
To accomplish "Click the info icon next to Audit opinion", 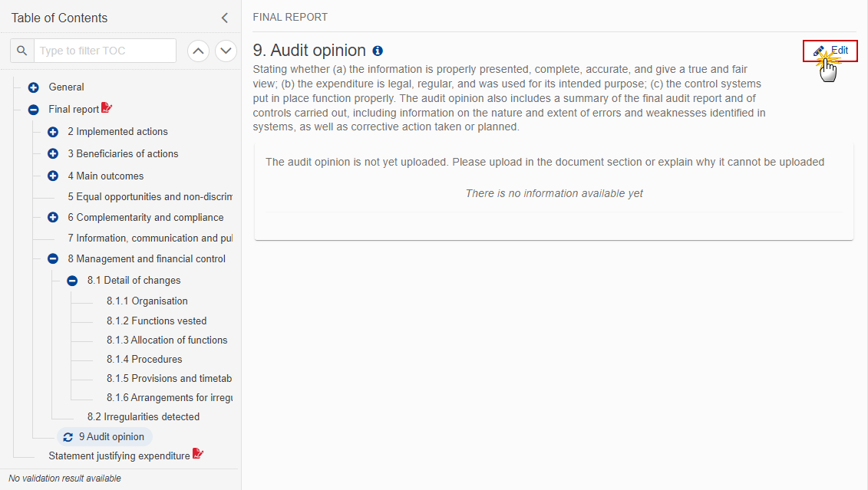I will (x=378, y=51).
